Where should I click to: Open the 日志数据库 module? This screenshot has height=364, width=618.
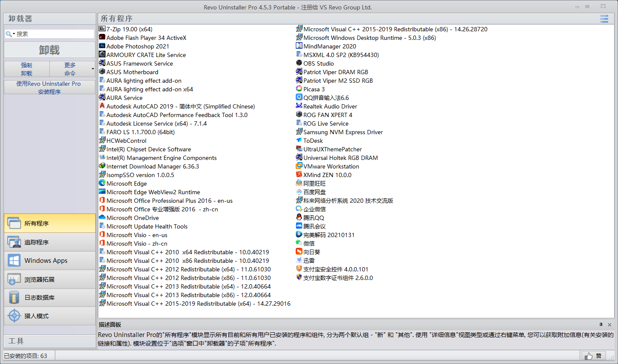tap(50, 298)
